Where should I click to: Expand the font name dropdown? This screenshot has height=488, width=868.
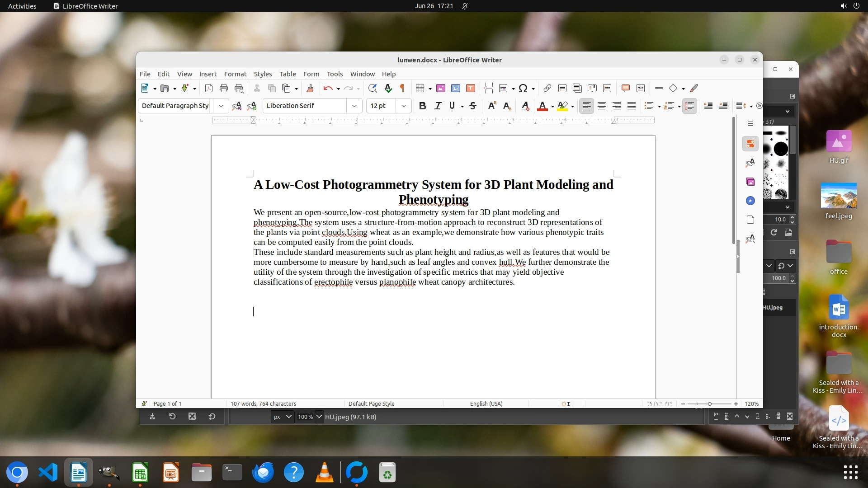point(354,106)
